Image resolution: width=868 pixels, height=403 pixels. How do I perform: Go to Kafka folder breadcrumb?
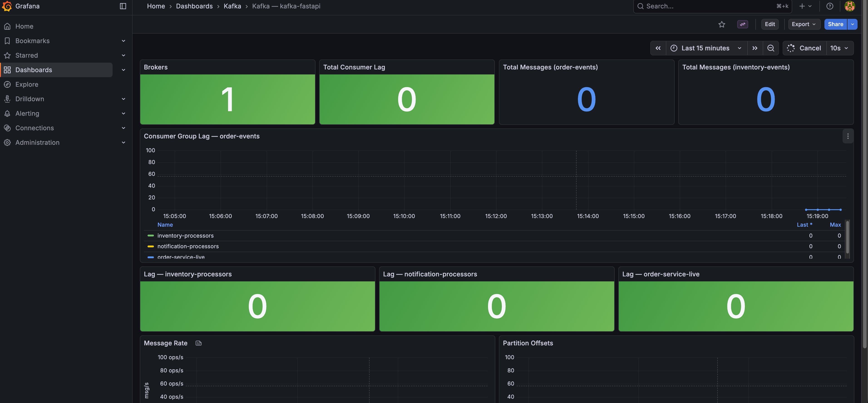click(x=232, y=6)
